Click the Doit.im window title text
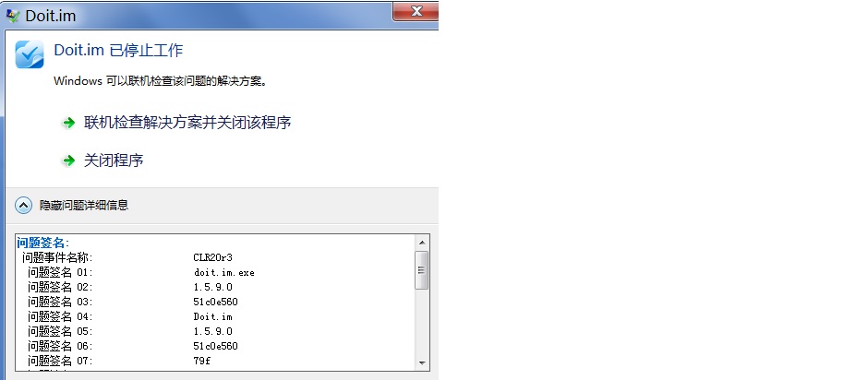Viewport: 868px width, 380px height. pos(51,16)
